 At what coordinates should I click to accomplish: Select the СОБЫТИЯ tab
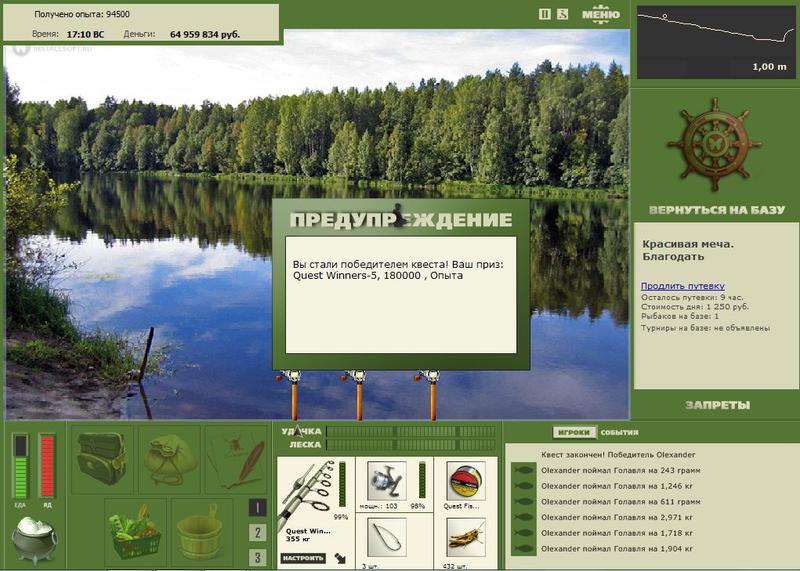(x=619, y=432)
